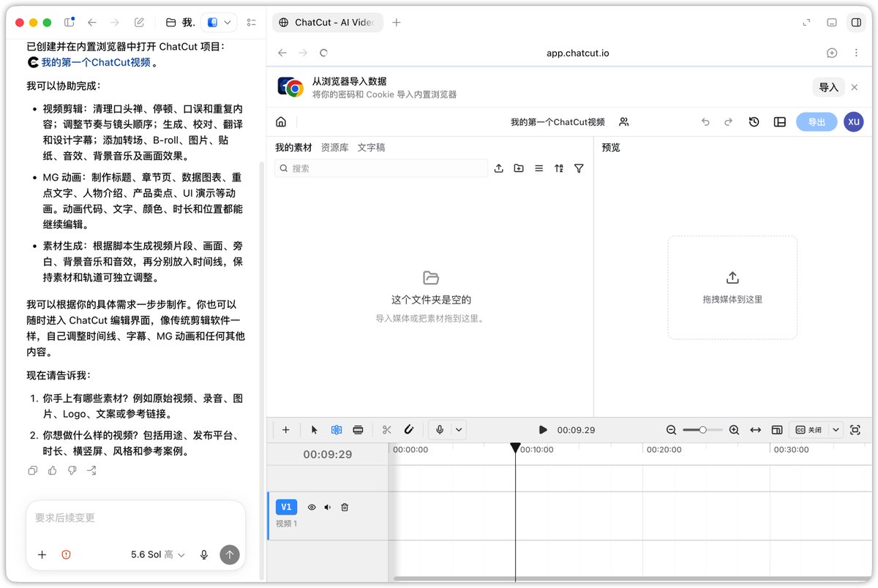Image resolution: width=878 pixels, height=588 pixels.
Task: Copy the assistant reply
Action: coord(32,470)
